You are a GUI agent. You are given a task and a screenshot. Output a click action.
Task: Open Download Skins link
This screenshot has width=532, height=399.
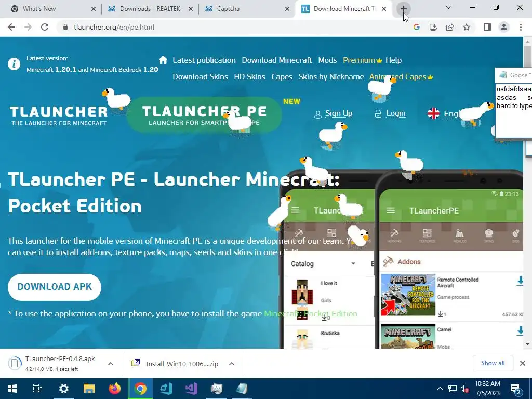[x=200, y=77]
